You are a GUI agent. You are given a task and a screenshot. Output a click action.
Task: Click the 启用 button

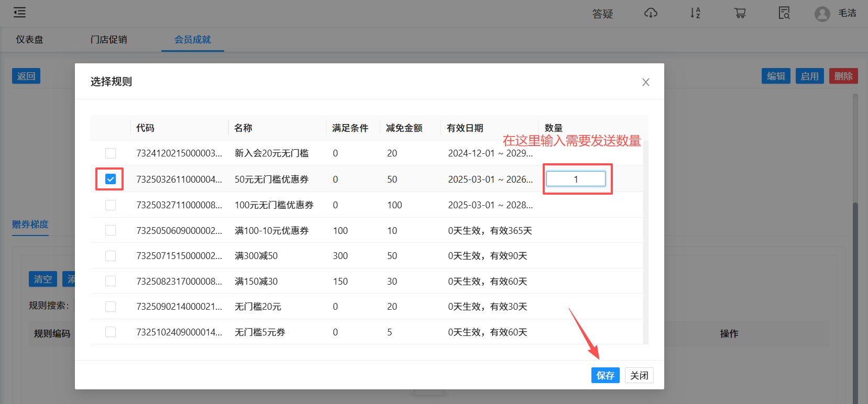(x=810, y=76)
